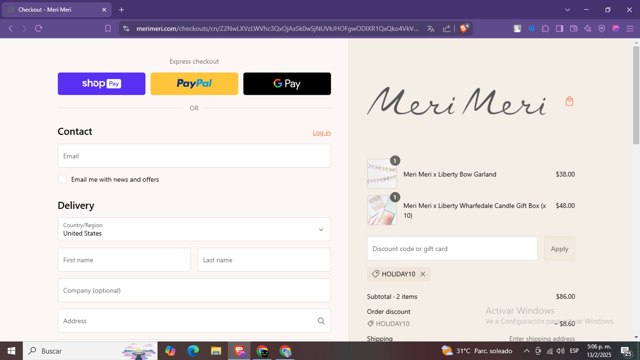Open the tab search chevron in title bar
Viewport: 640px width, 360px height.
567,9
